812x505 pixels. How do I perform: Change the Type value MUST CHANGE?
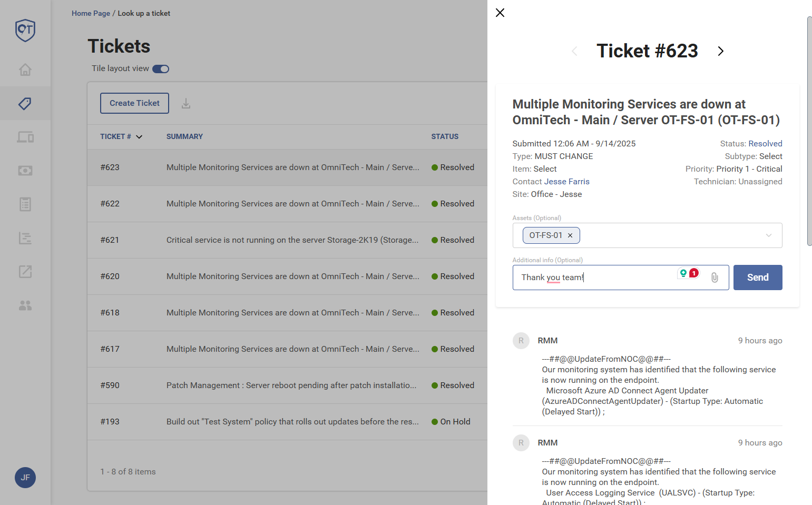[x=564, y=156]
